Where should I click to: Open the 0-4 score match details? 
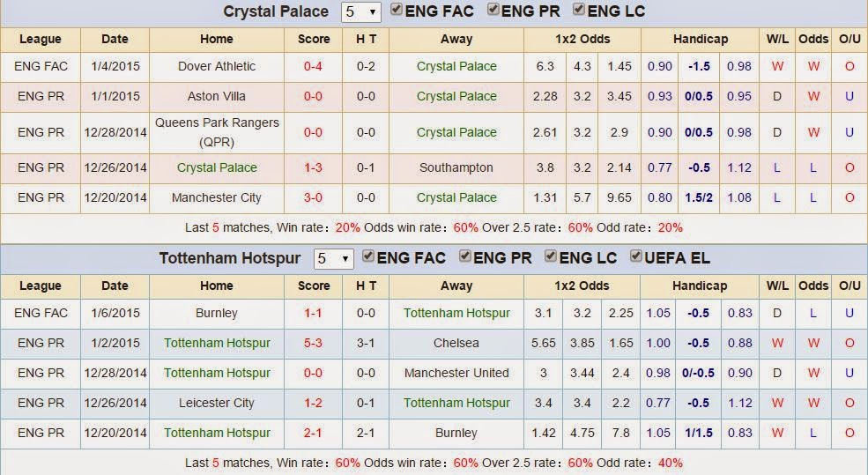313,66
